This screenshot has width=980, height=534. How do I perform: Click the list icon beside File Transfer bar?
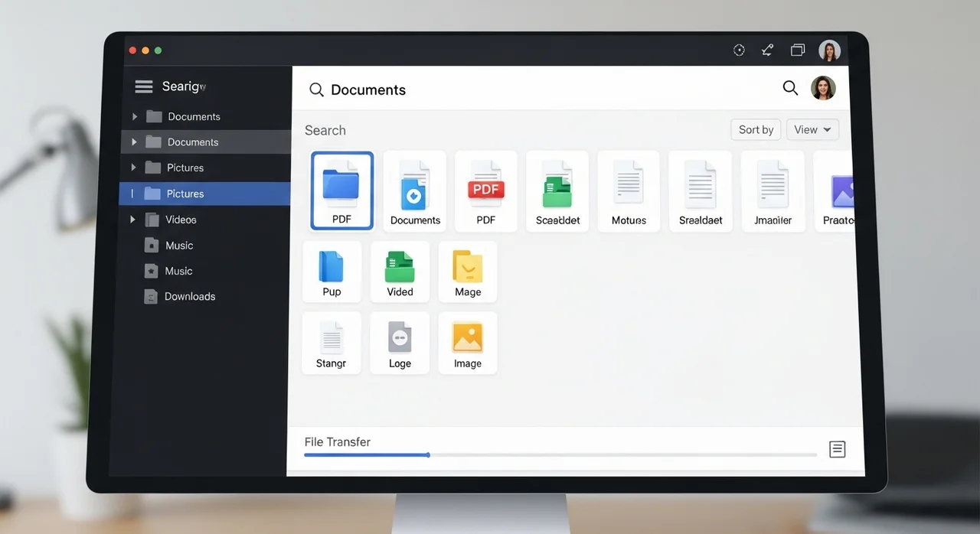(837, 449)
